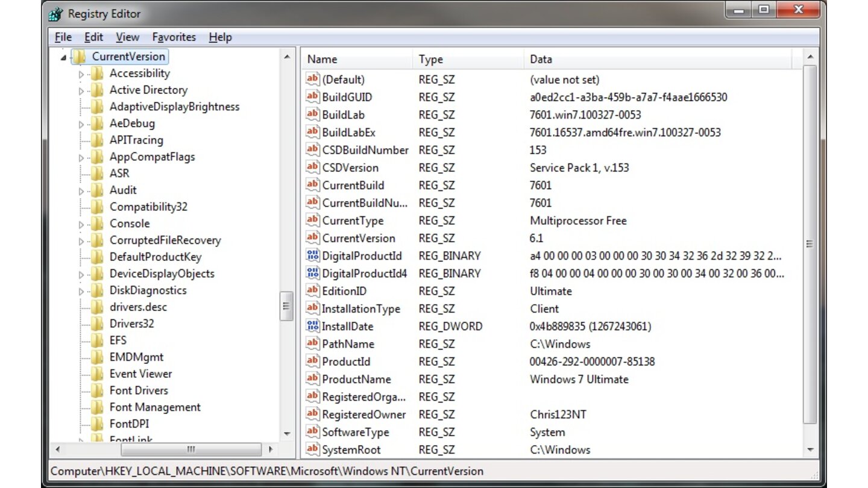Expand the DiskDiagnostics key
Viewport: 868px width, 488px height.
pos(81,291)
